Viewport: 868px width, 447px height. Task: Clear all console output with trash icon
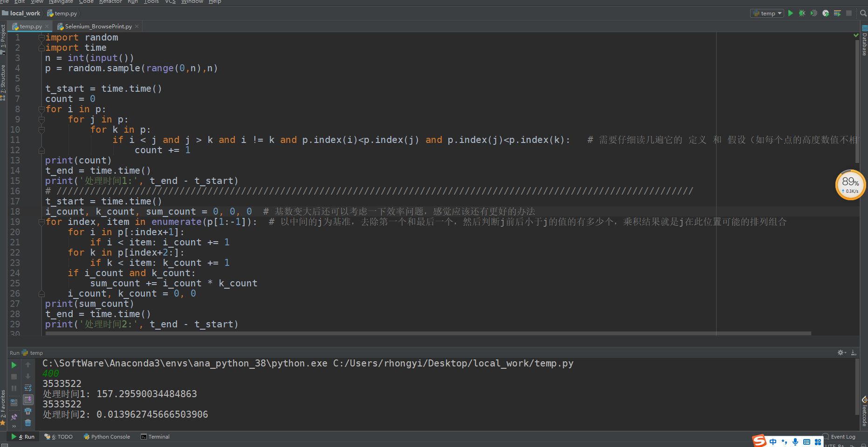(x=28, y=423)
